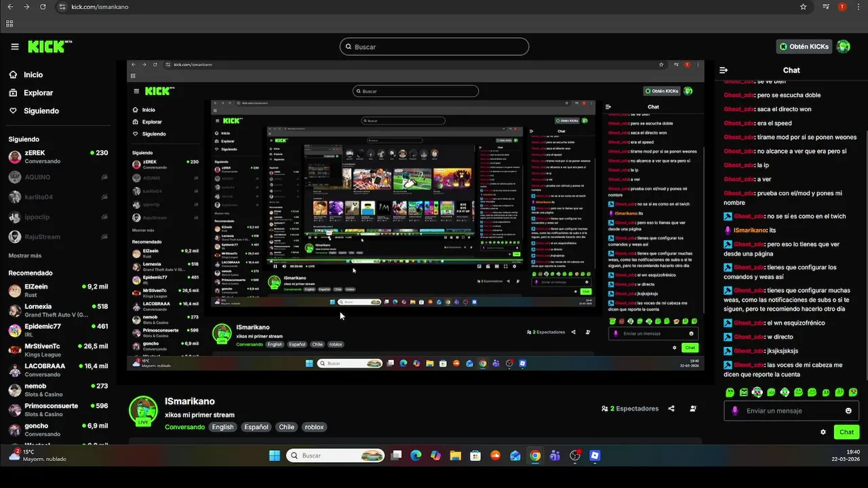
Task: Open Lornexia Grand Theft Auto stream
Action: coord(58,310)
